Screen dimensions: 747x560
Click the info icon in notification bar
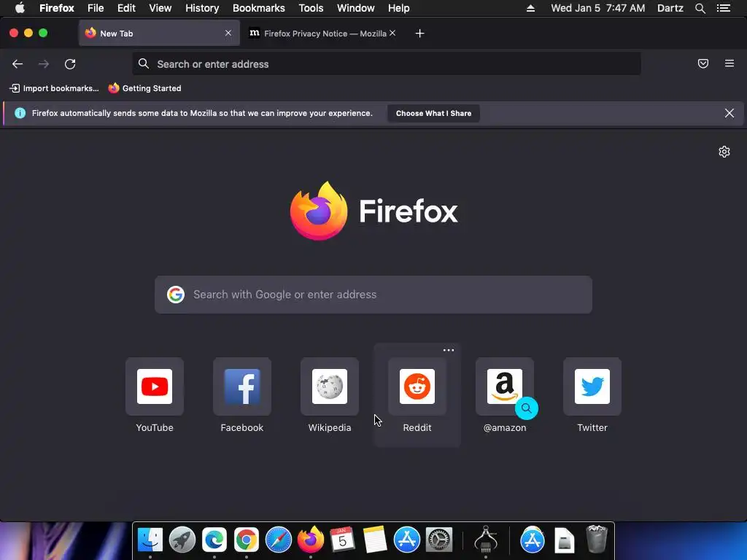tap(20, 113)
